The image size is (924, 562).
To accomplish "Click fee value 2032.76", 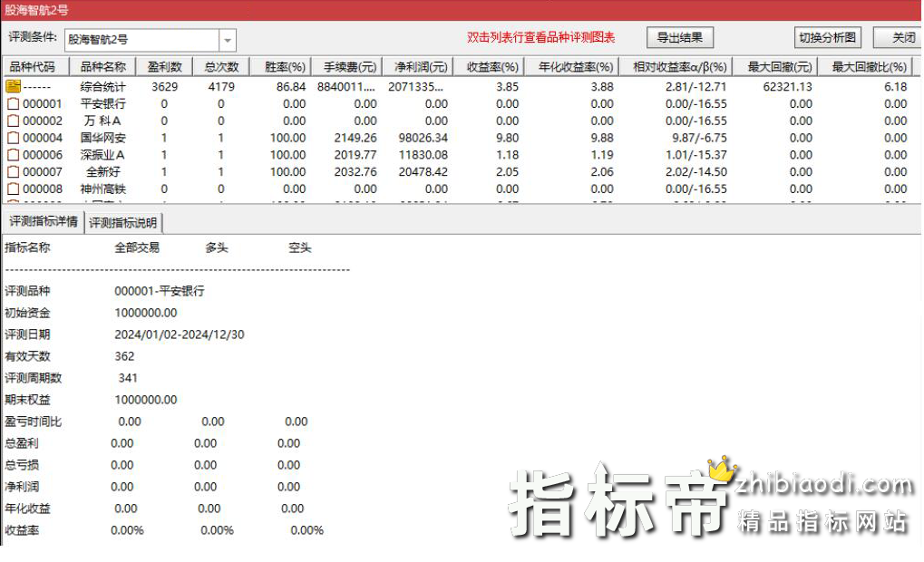I will (355, 172).
